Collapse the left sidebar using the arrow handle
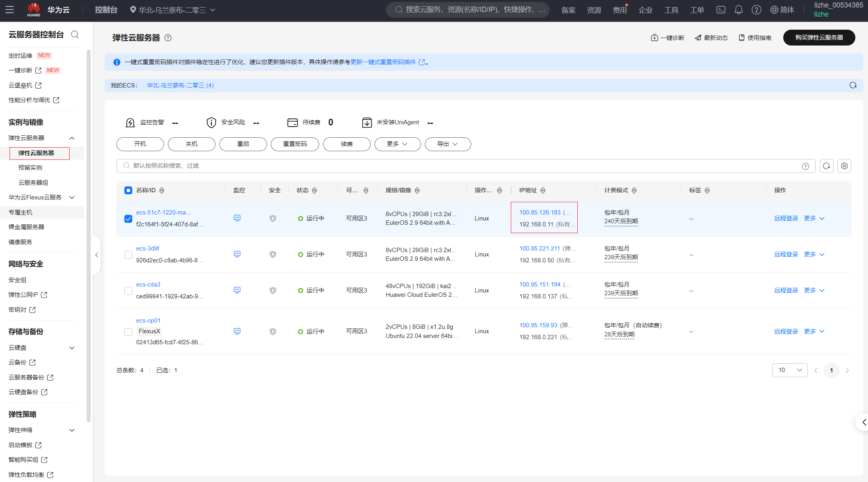 [x=97, y=255]
